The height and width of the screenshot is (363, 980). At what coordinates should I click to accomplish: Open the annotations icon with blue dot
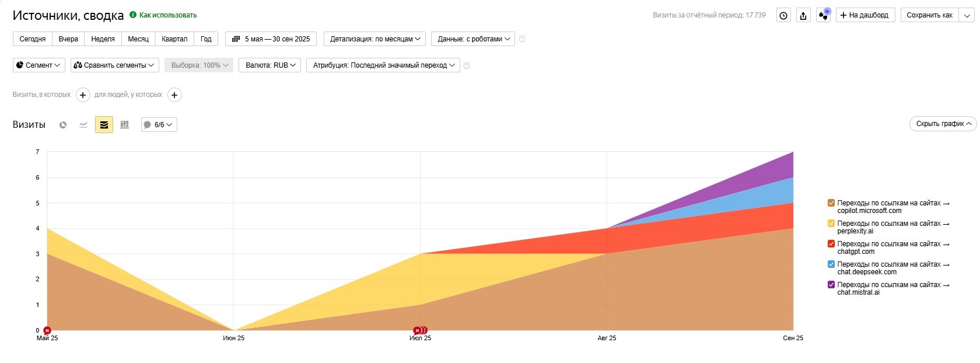pos(823,16)
